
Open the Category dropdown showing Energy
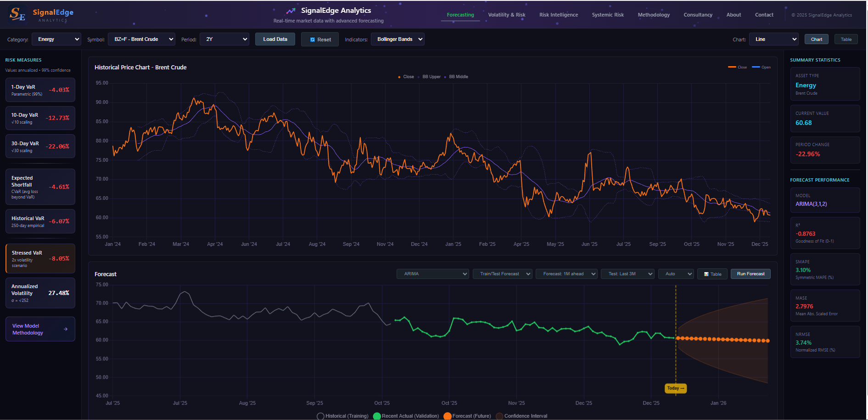pyautogui.click(x=56, y=39)
